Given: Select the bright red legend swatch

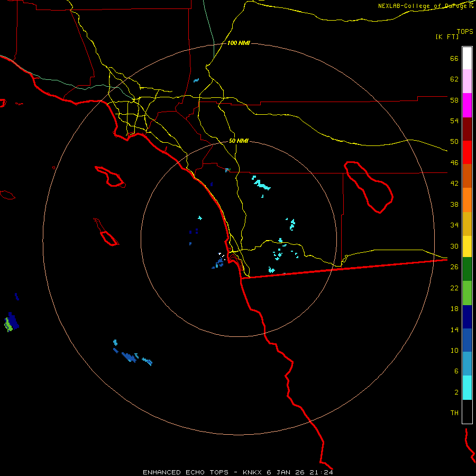Looking at the screenshot, I should 467,152.
